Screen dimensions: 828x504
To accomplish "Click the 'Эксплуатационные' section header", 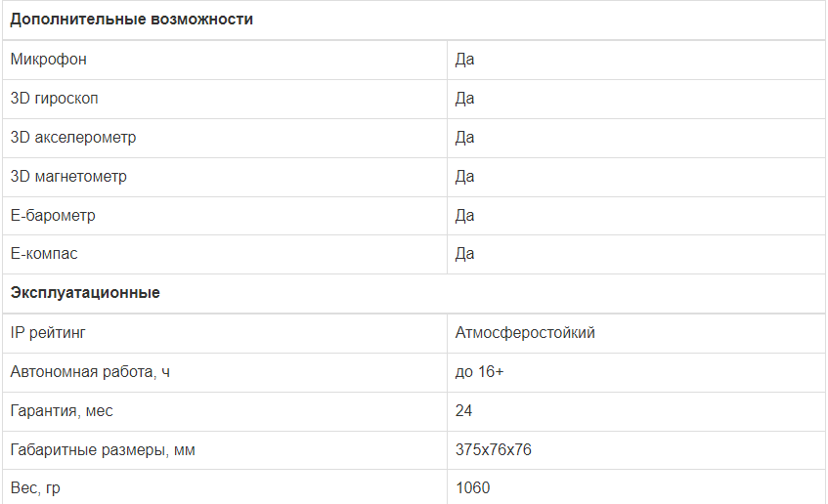I will click(x=85, y=293).
